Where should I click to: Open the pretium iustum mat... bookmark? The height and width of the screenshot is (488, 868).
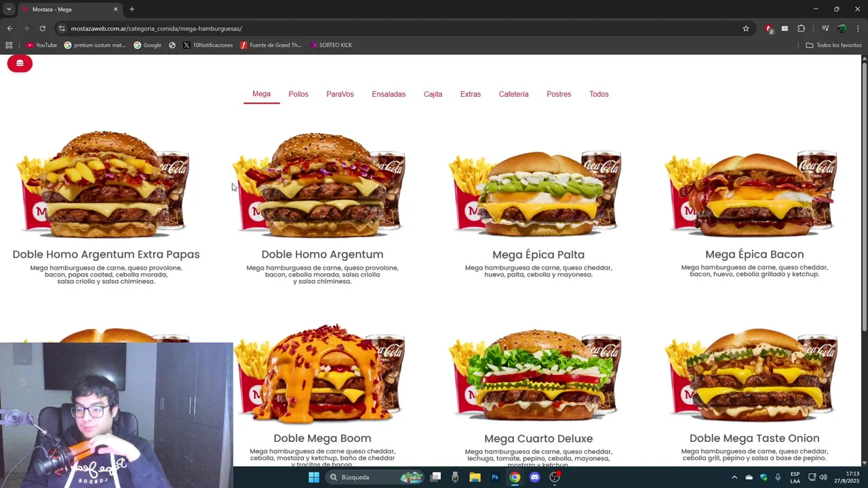click(x=95, y=45)
